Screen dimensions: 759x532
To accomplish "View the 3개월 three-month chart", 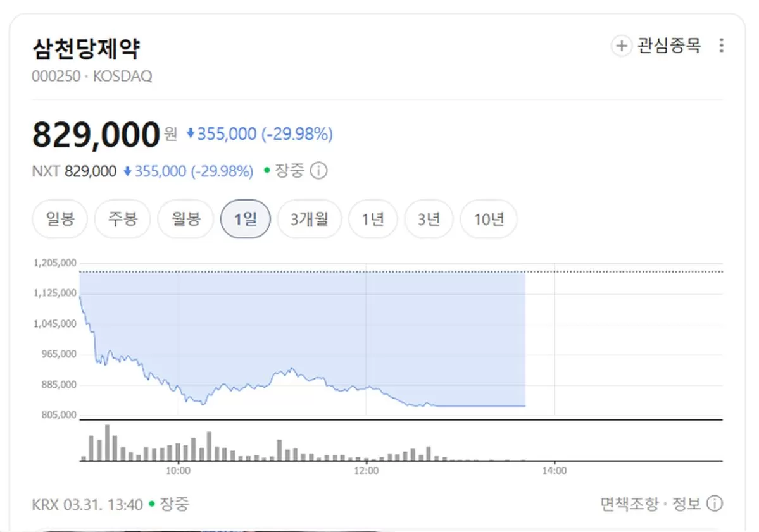I will pos(309,218).
